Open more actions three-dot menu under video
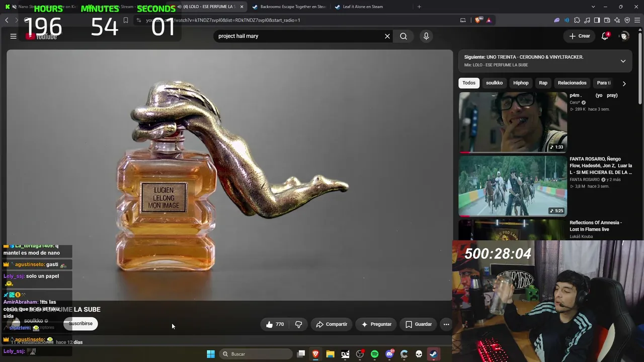Viewport: 644px width, 362px height. [x=446, y=324]
